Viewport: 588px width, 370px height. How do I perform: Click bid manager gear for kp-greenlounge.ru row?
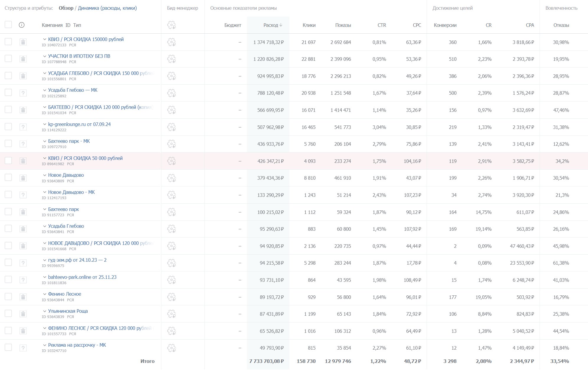click(x=171, y=127)
